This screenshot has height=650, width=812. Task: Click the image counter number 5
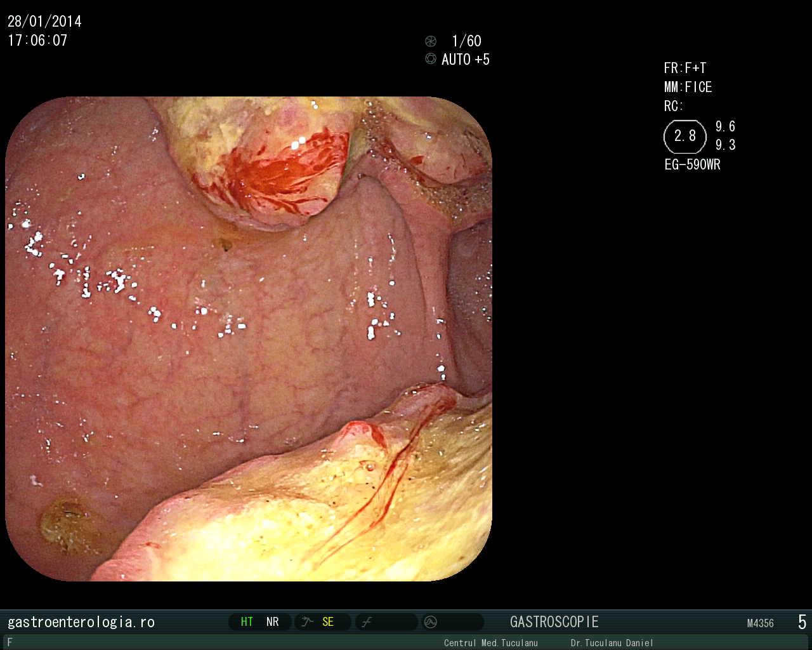pos(802,622)
